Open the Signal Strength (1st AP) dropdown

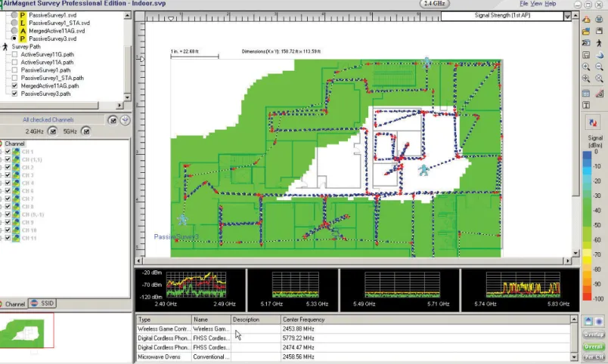click(567, 16)
